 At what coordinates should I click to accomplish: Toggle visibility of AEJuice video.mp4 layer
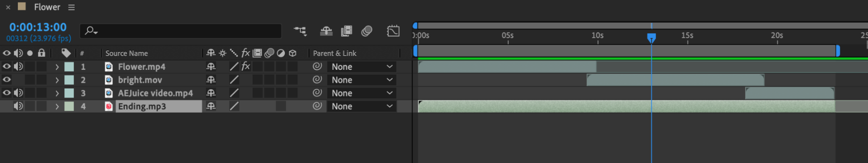[x=7, y=93]
